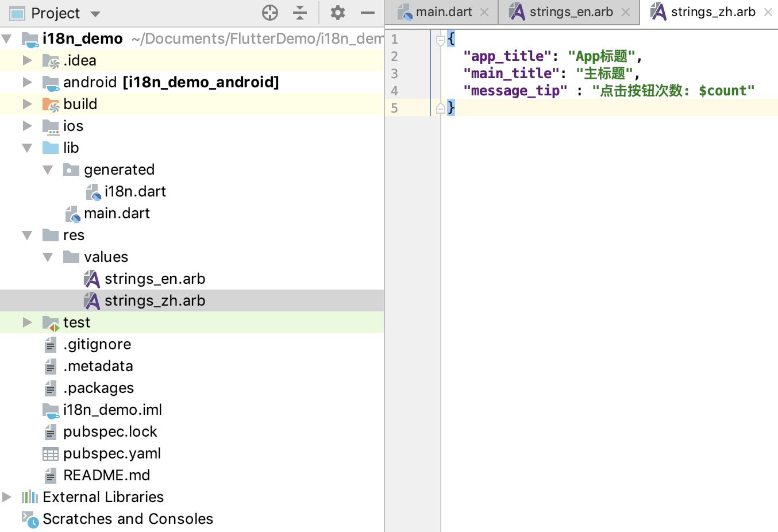Click the locate/scroll-from-source crosshair icon
The image size is (778, 532).
(269, 13)
